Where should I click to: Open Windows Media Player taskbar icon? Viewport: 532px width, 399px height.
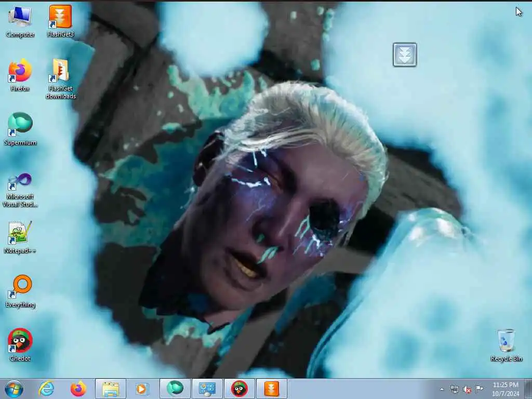tap(142, 389)
